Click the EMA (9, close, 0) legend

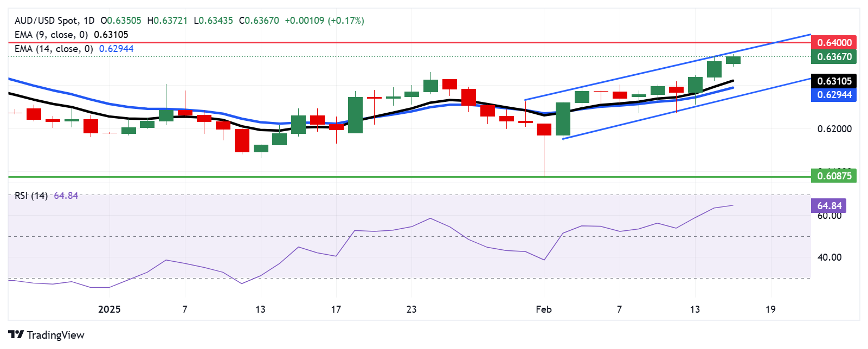pos(51,35)
